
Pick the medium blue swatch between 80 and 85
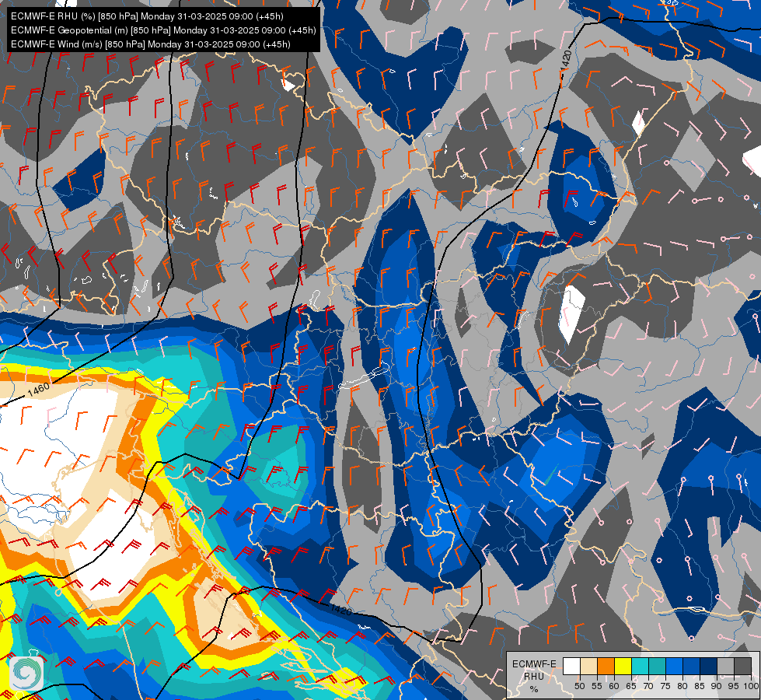(691, 666)
